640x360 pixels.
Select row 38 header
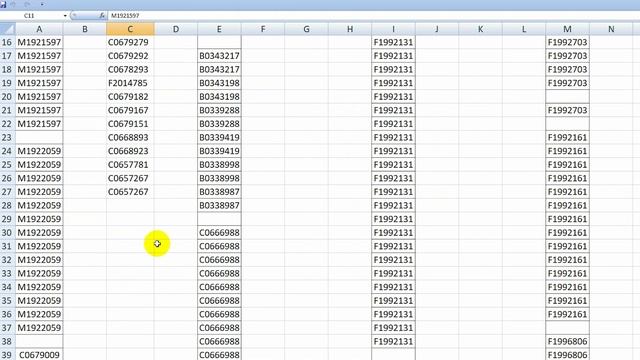pyautogui.click(x=7, y=341)
